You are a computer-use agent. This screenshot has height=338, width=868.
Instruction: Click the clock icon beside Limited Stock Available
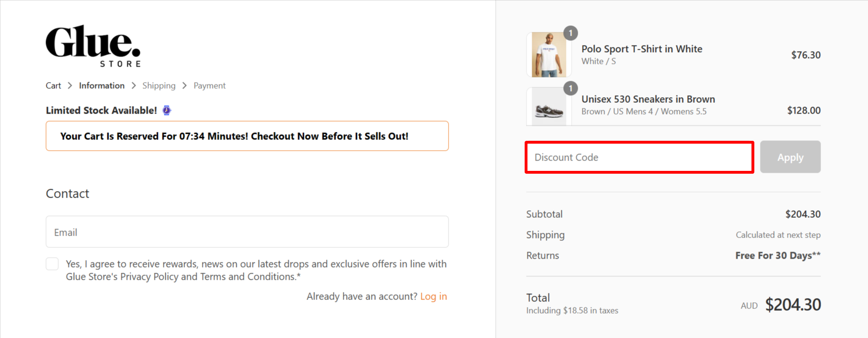coord(166,110)
